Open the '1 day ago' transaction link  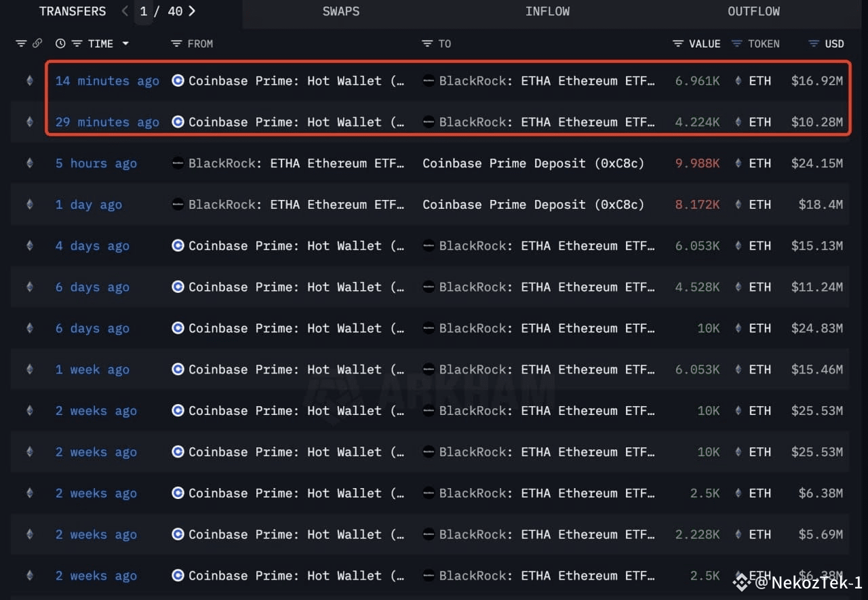tap(89, 205)
